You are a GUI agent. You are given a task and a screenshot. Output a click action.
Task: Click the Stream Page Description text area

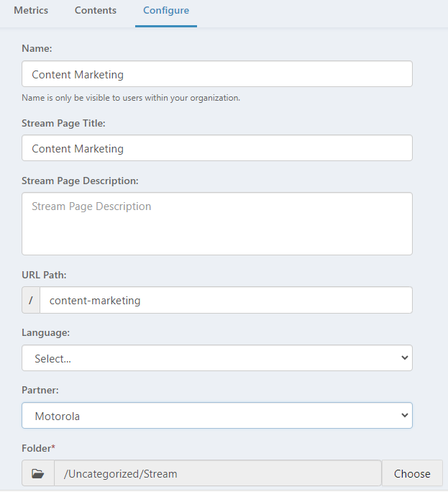pos(217,223)
